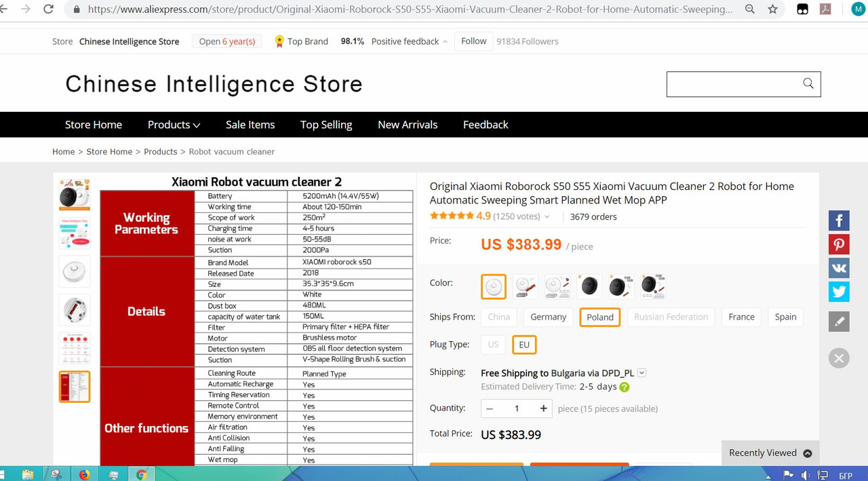Select Poland as ships-from location
The image size is (868, 481).
click(600, 317)
